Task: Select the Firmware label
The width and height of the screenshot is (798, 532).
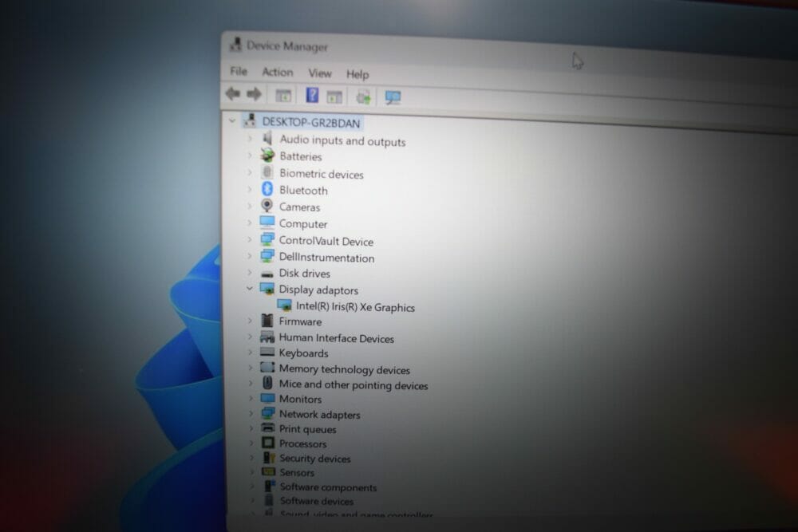Action: point(300,321)
